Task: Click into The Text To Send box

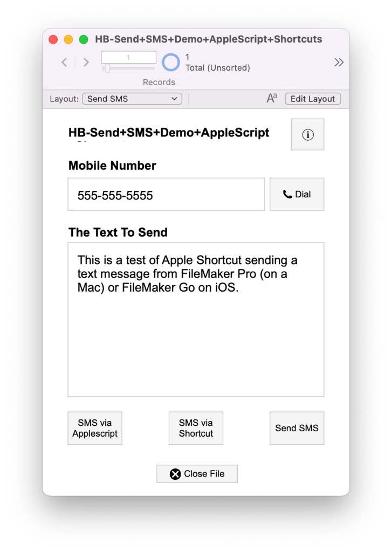Action: (x=196, y=320)
